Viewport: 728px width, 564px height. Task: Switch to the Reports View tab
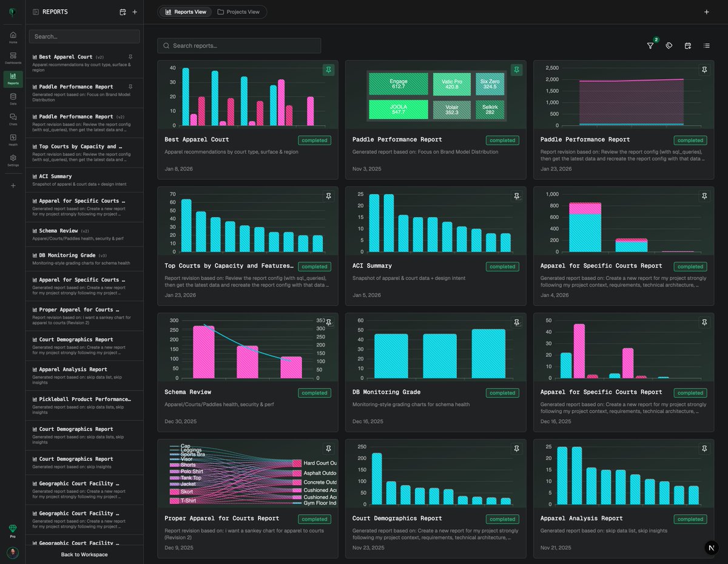click(x=185, y=12)
